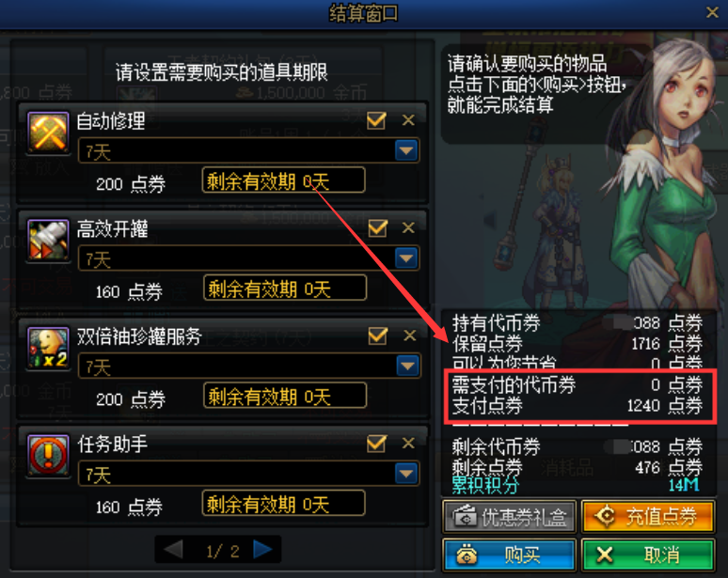728x578 pixels.
Task: Remove 高效开罐 item with its X icon
Action: 408,227
